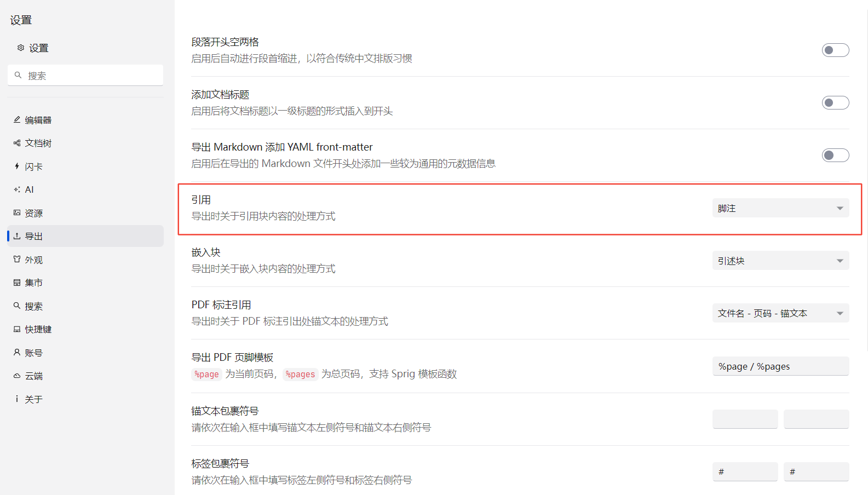This screenshot has width=868, height=495.
Task: Open the 嵌入块 (embed block) handling dropdown
Action: [x=780, y=261]
